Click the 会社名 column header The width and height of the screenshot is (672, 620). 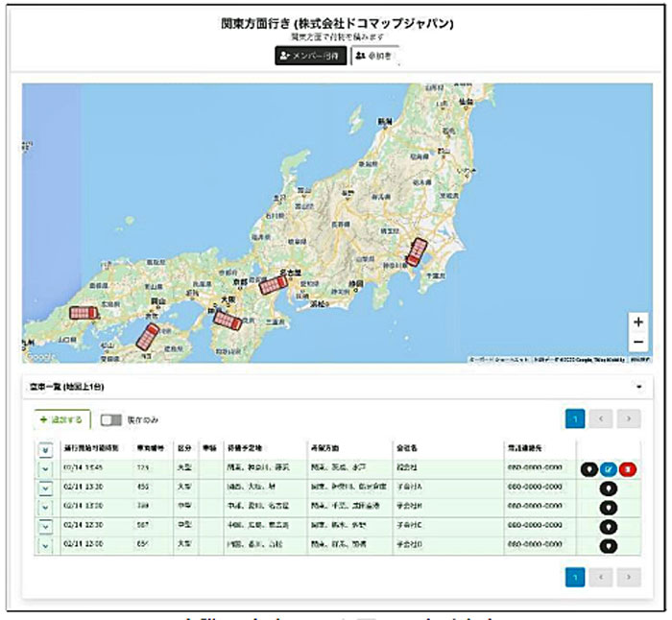(407, 448)
